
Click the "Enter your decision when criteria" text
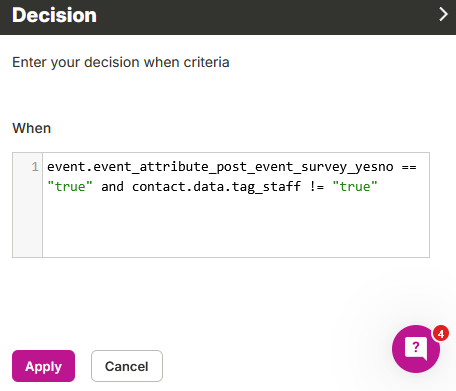click(x=121, y=62)
